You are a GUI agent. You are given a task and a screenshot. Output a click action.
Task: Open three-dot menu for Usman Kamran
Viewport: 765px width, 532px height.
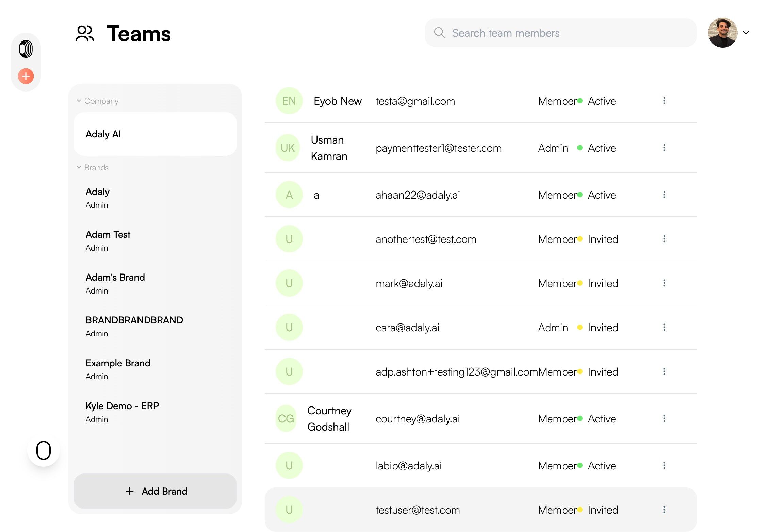(664, 148)
